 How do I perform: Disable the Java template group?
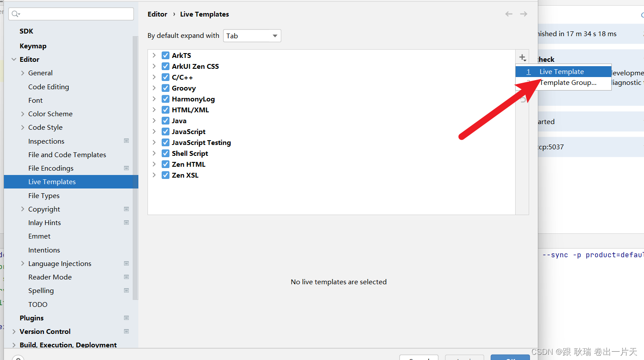tap(165, 121)
